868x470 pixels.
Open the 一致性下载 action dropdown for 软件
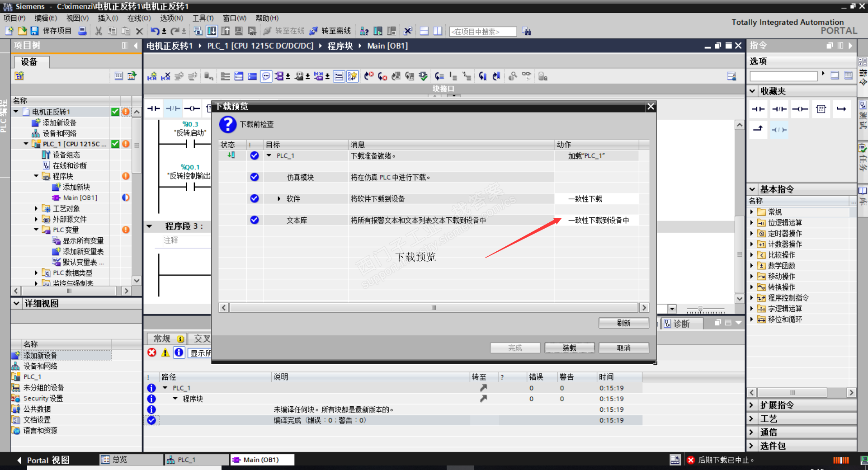click(x=597, y=199)
